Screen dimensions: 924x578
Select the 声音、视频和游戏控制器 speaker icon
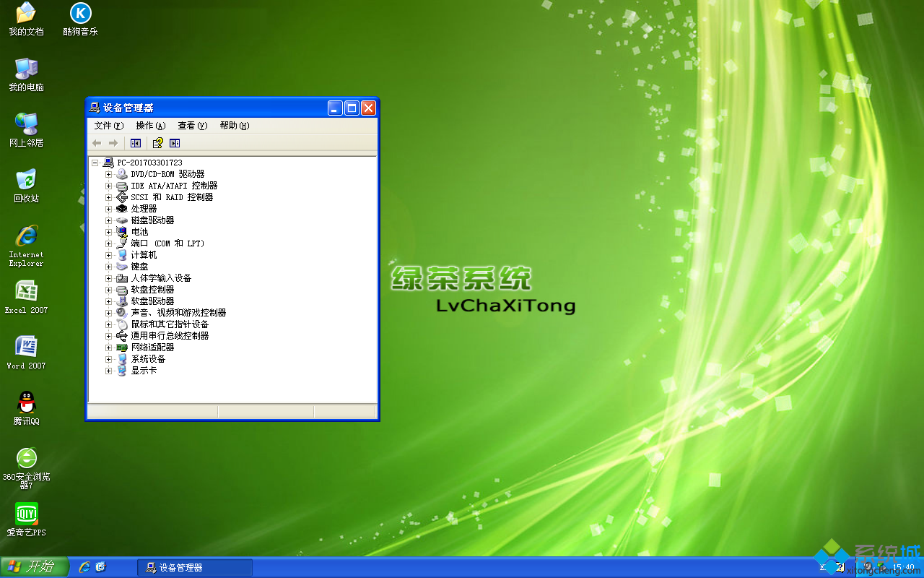point(122,313)
